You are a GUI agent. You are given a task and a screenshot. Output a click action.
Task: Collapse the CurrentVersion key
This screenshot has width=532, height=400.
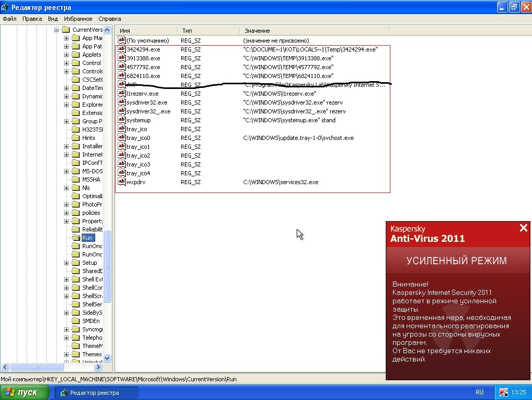point(56,30)
